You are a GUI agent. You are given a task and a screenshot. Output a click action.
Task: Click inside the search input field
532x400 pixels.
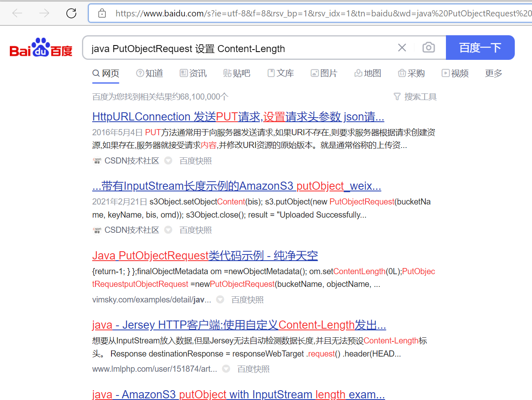[246, 48]
